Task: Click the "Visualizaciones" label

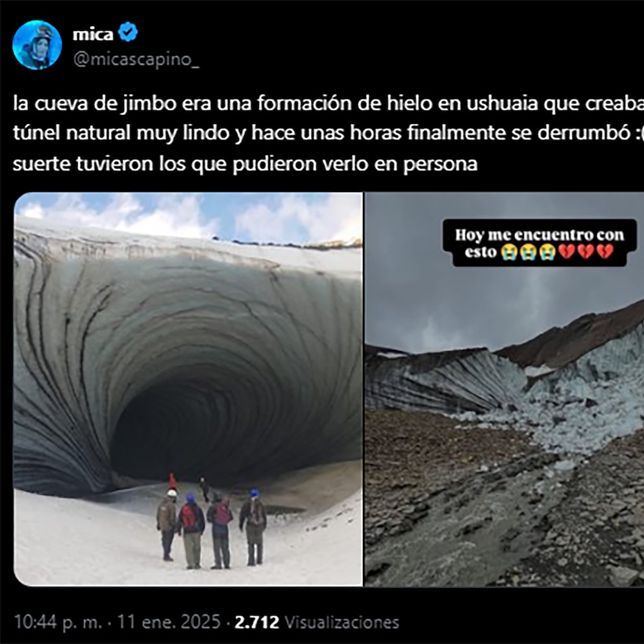Action: coord(341,622)
